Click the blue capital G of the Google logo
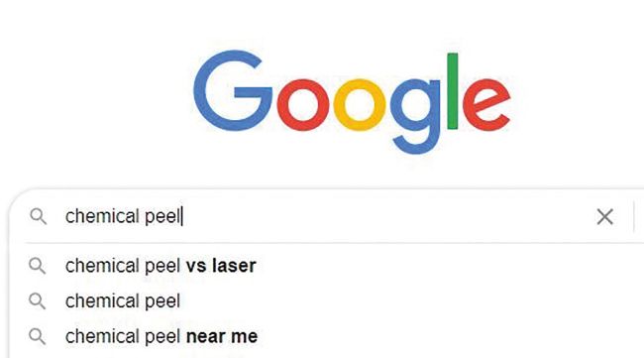This screenshot has width=644, height=358. point(233,91)
